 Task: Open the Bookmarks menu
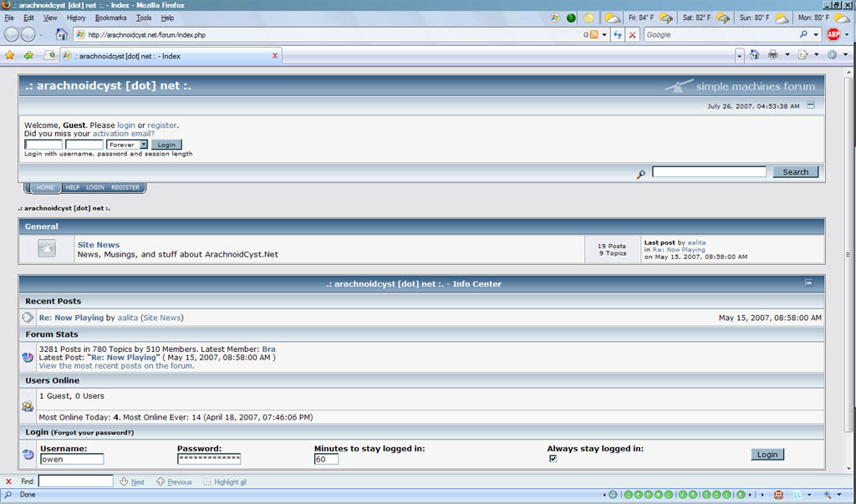pyautogui.click(x=110, y=18)
